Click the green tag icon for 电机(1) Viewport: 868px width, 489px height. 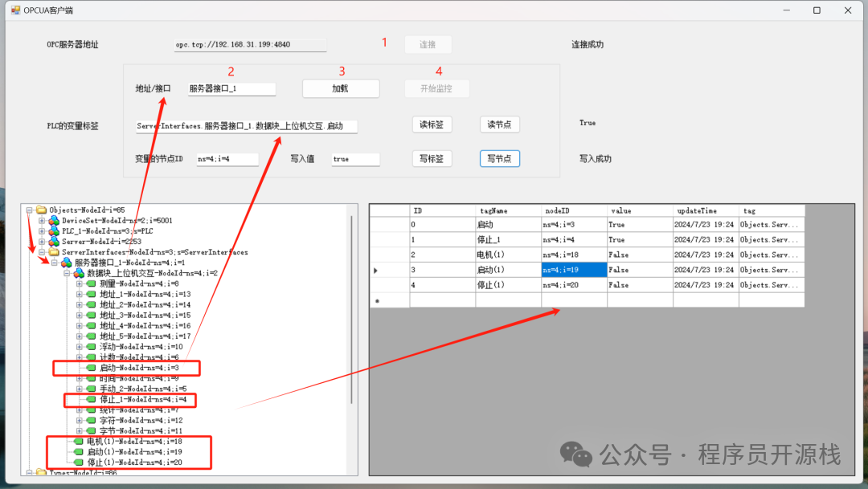(78, 442)
